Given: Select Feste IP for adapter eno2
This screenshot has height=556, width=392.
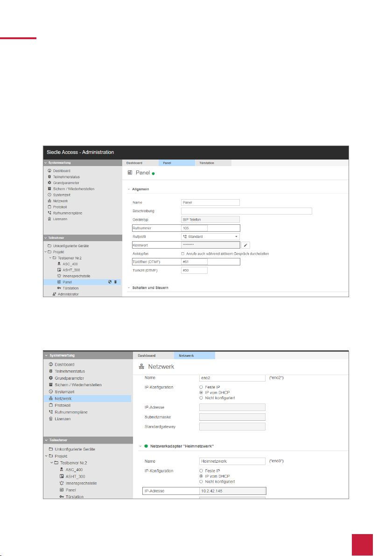Looking at the screenshot, I should [201, 387].
